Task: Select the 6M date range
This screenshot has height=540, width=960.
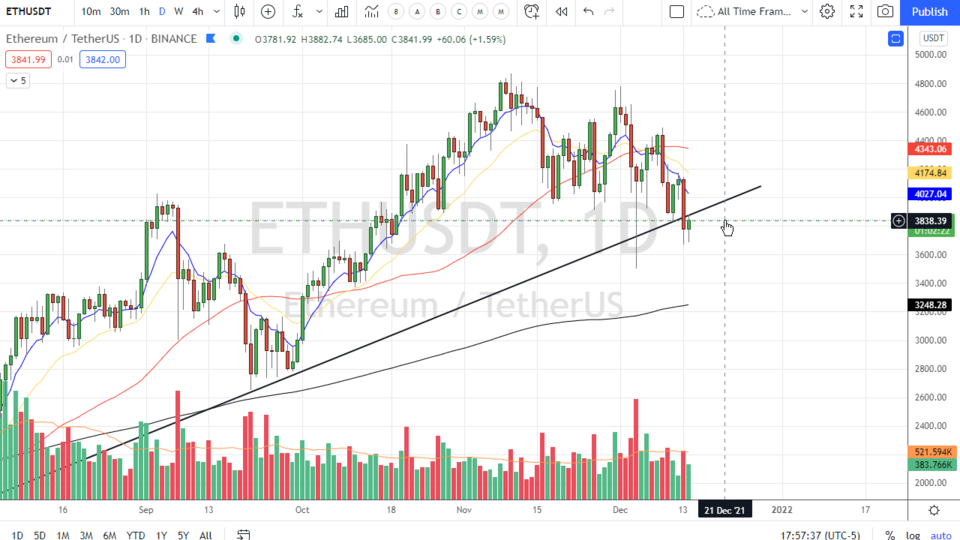Action: pos(110,535)
